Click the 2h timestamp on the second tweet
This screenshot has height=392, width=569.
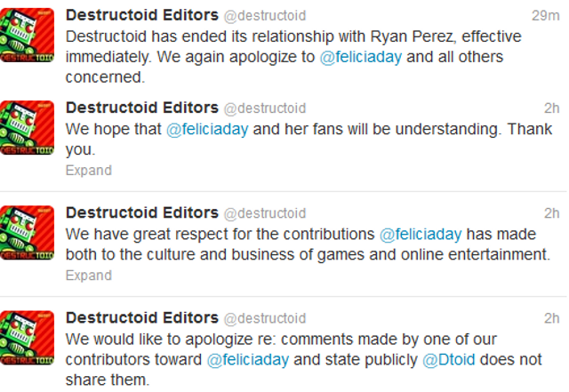coord(551,108)
